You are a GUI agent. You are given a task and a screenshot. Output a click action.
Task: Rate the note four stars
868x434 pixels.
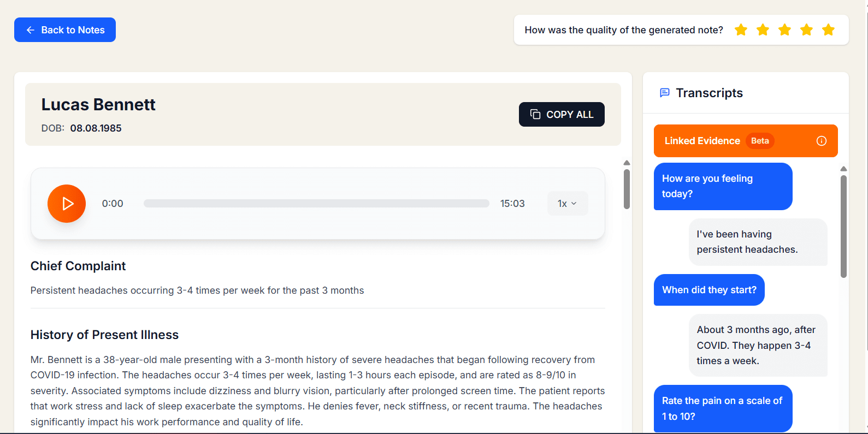tap(806, 30)
